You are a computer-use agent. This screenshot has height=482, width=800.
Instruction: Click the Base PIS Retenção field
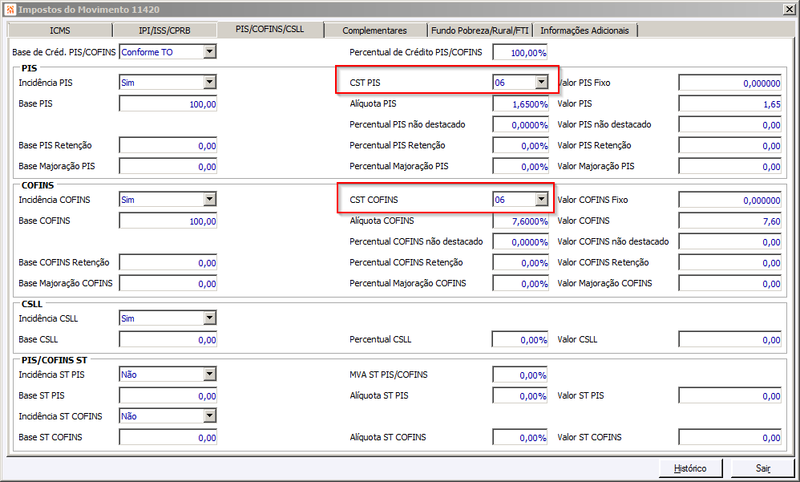click(x=168, y=145)
